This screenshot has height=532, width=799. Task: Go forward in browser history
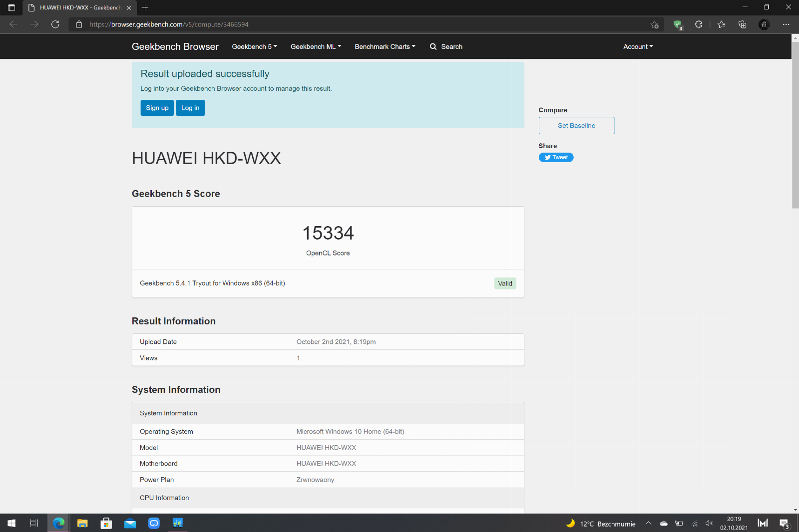point(34,24)
